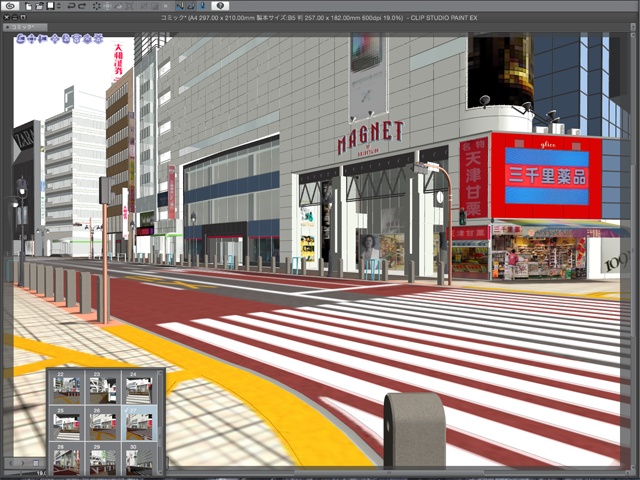The image size is (640, 480).
Task: Choose camera angle preset 30
Action: (140, 459)
